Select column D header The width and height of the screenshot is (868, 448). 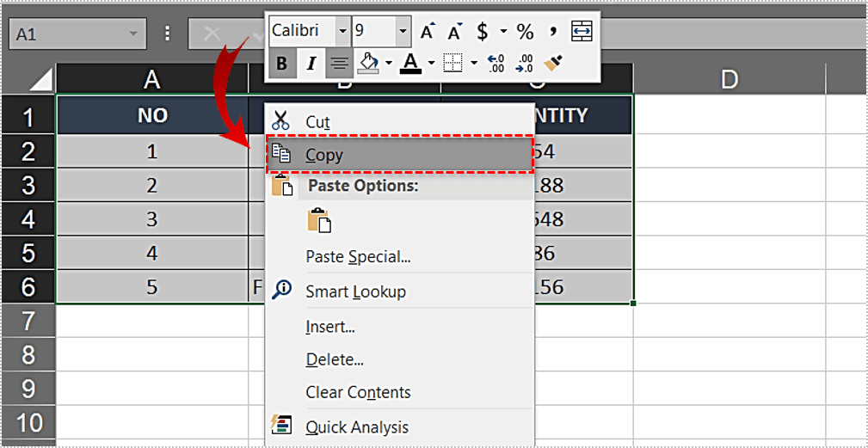(x=729, y=79)
